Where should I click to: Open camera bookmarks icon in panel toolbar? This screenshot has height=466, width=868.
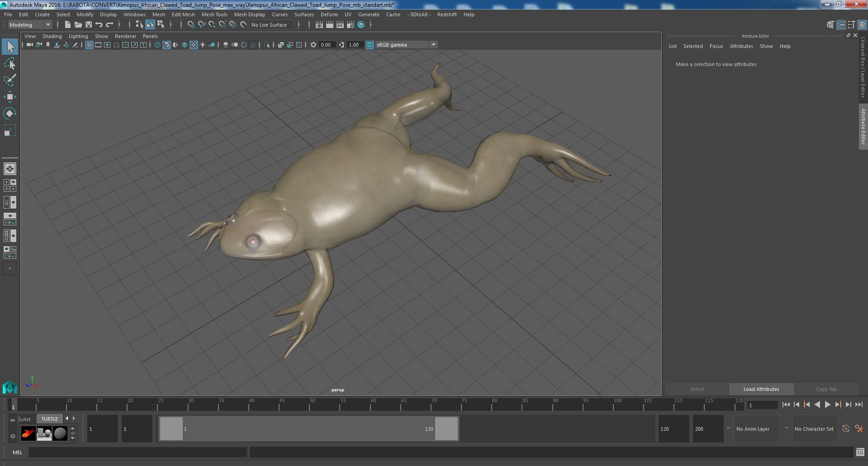click(x=48, y=45)
